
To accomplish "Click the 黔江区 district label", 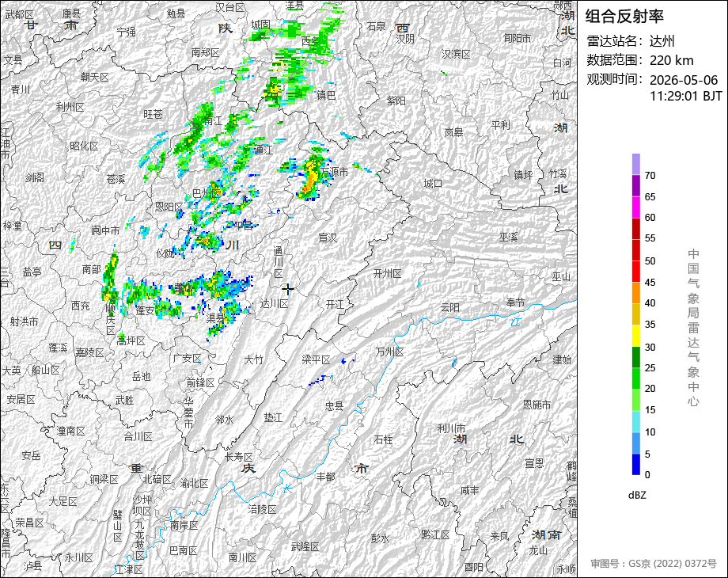I will [435, 534].
